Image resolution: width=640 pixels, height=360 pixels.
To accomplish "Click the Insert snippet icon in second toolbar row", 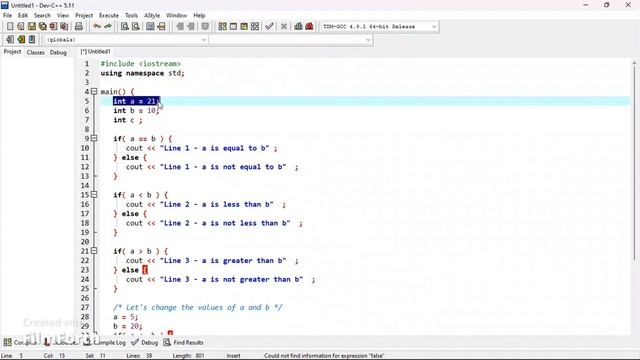I will click(x=10, y=40).
